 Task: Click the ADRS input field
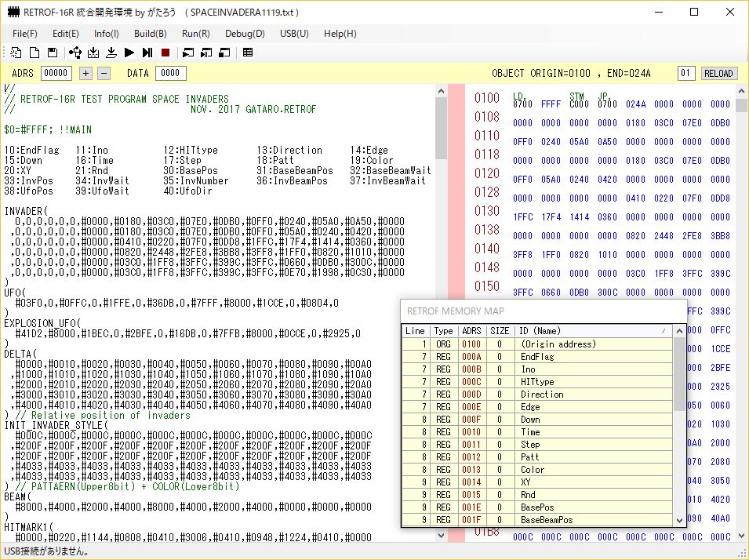click(x=56, y=73)
